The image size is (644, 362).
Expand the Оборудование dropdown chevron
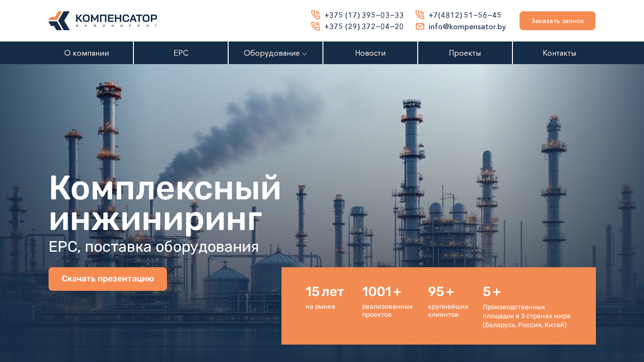click(305, 54)
